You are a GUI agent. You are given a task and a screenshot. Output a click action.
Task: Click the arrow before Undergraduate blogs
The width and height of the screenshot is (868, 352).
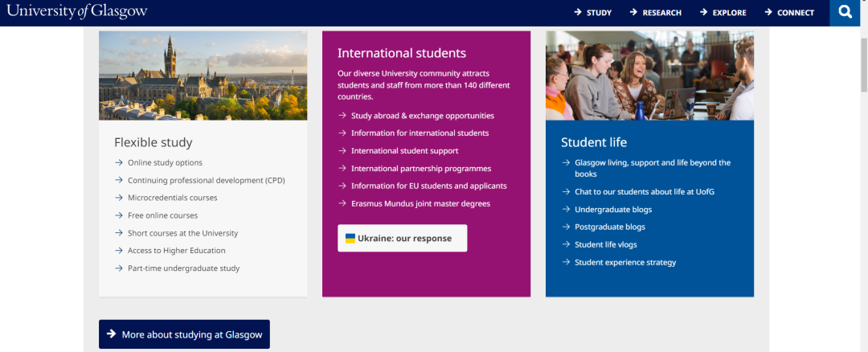tap(566, 209)
